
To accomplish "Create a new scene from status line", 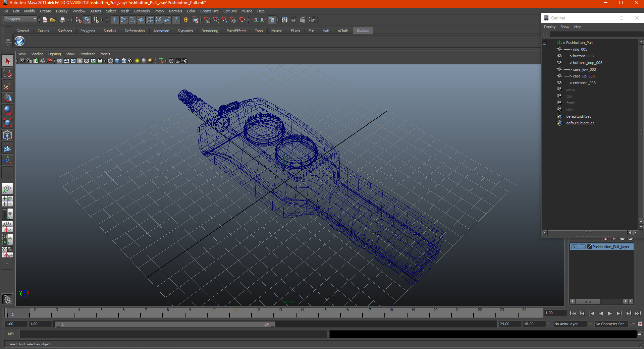I will pos(45,20).
